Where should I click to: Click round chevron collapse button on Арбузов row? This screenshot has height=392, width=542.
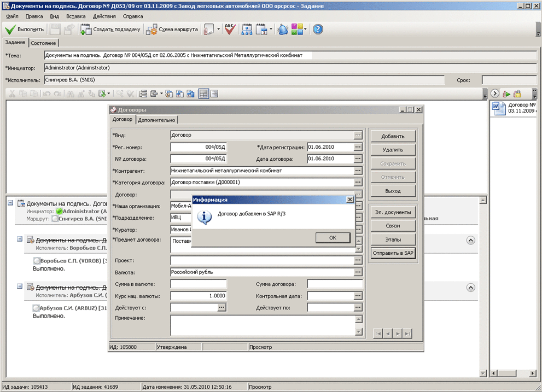pos(470,288)
